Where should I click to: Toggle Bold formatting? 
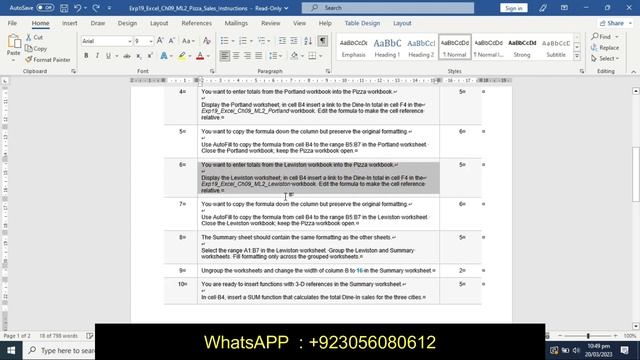pyautogui.click(x=86, y=56)
